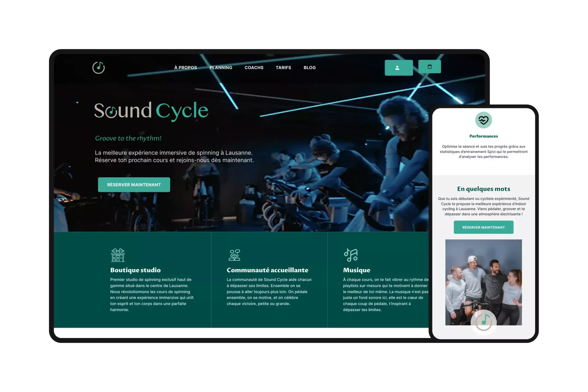Click the 'Premier studio de spinning' description
Screen dimensions: 588x392
click(152, 295)
